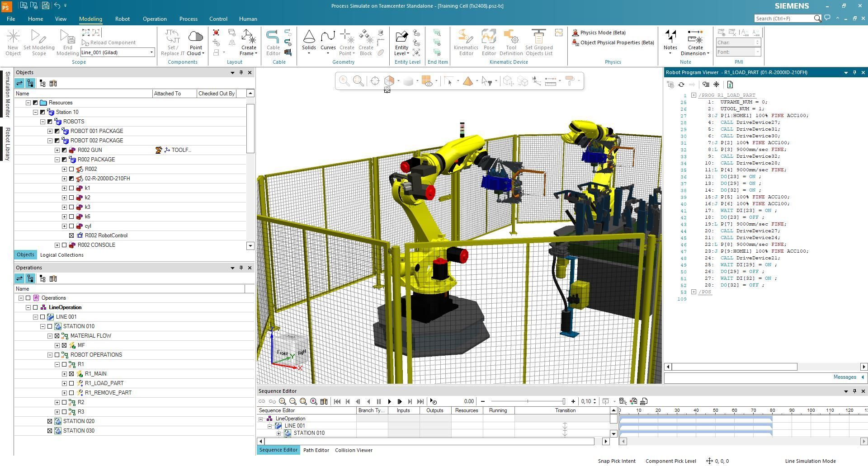Open the Pose Editor
Viewport: 868px width, 466px height.
[x=489, y=42]
